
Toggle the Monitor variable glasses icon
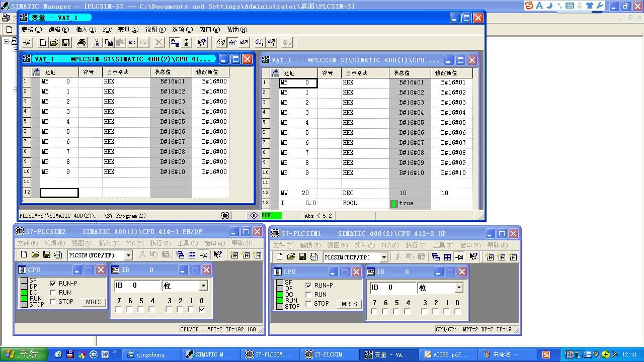tap(232, 43)
